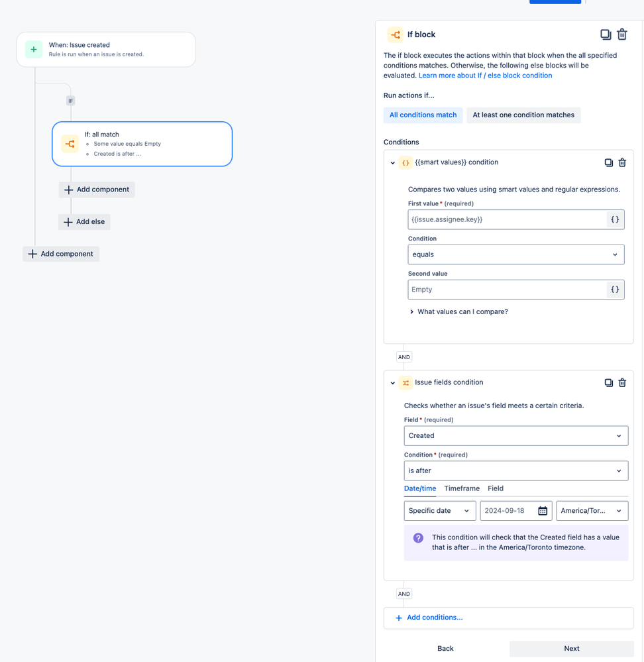This screenshot has width=644, height=662.
Task: Select "All conditions match" option
Action: tap(423, 115)
